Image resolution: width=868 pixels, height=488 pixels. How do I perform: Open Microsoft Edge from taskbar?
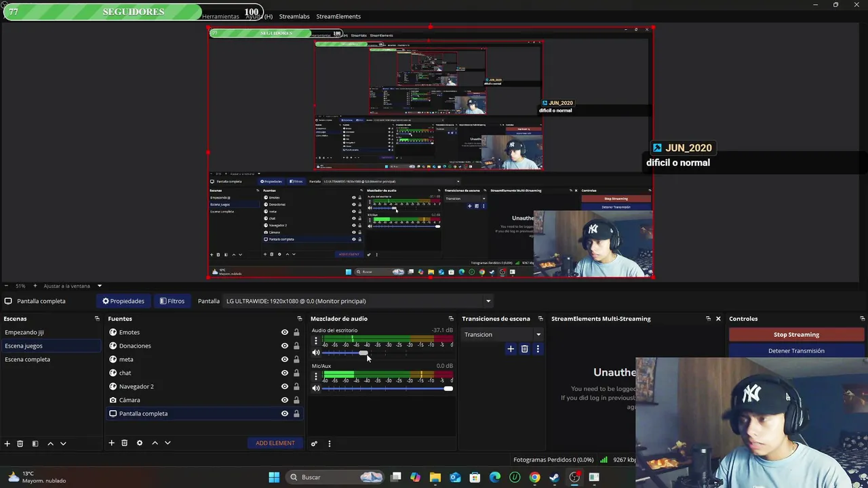click(495, 477)
